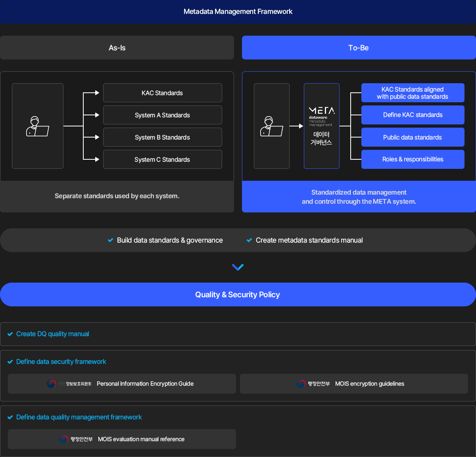Screen dimensions: 476x457
Task: Select the KAC Standards box in As-Is
Action: click(x=163, y=93)
